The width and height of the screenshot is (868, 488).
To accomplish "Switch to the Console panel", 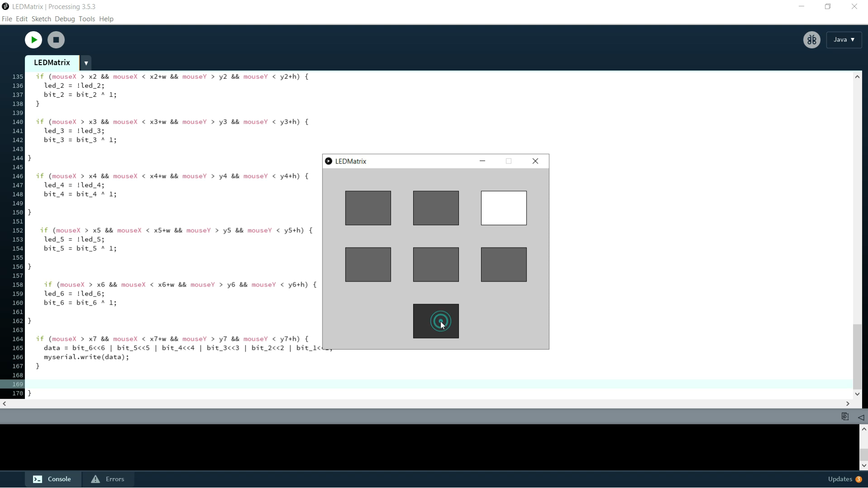I will point(53,479).
